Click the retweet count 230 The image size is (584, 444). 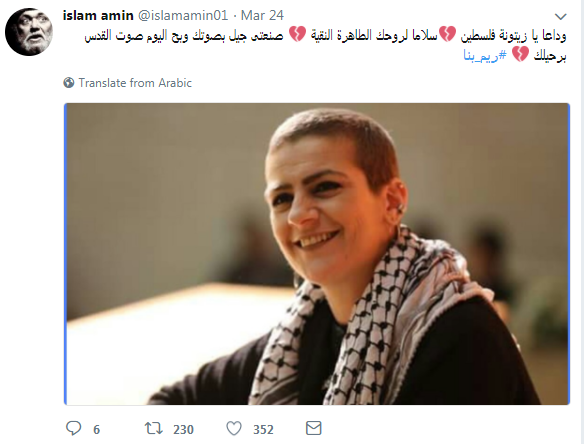point(183,429)
